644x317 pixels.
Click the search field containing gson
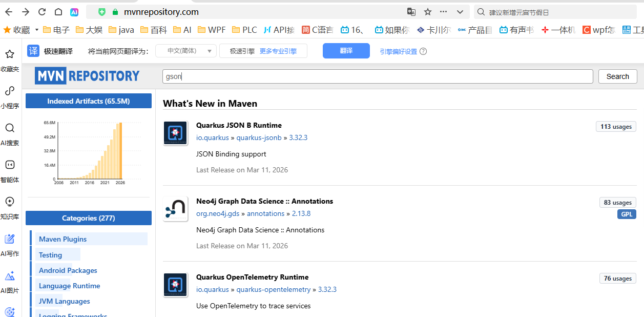(378, 76)
